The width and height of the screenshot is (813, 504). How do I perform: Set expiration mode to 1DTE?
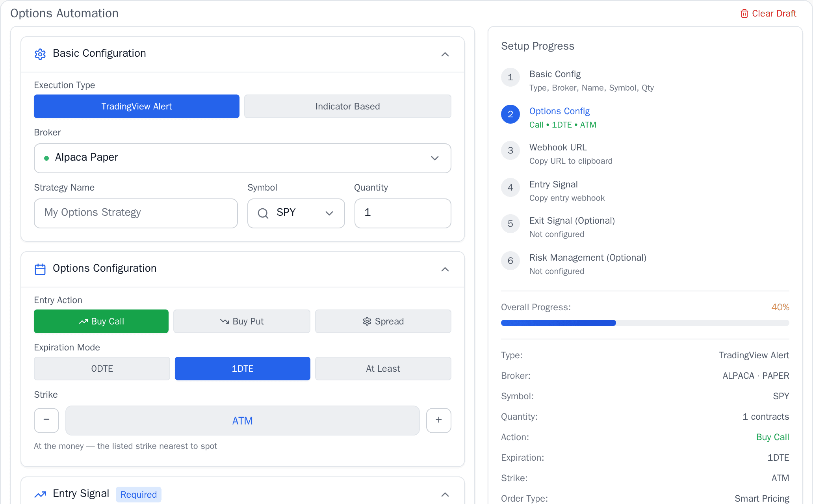pyautogui.click(x=243, y=369)
